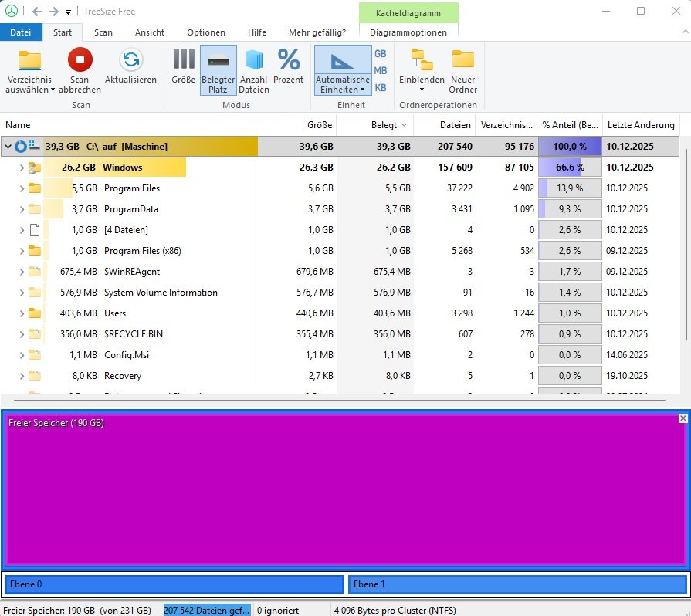Open quick access toolbar customize dropdown
The image size is (691, 616).
[x=68, y=12]
